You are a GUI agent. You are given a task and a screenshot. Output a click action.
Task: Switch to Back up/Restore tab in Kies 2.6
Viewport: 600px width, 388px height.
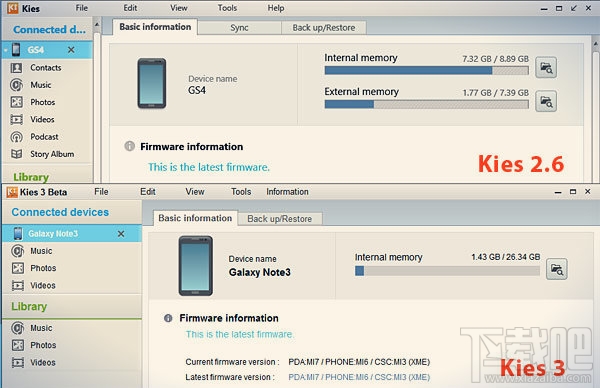(324, 28)
